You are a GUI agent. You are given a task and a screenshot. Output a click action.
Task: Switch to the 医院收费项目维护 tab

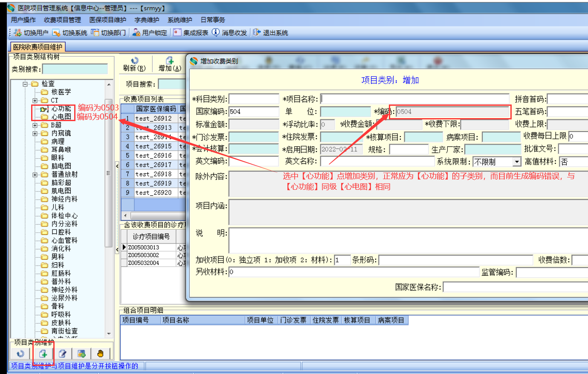point(38,47)
